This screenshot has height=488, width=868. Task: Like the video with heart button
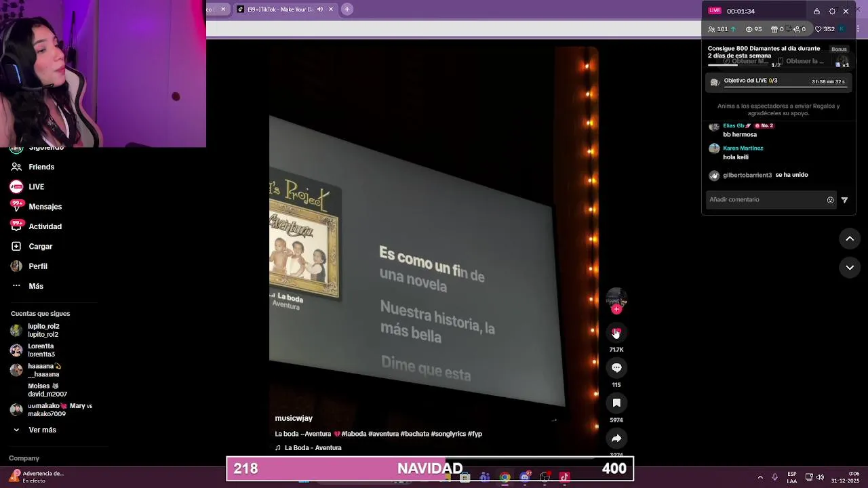pos(616,332)
